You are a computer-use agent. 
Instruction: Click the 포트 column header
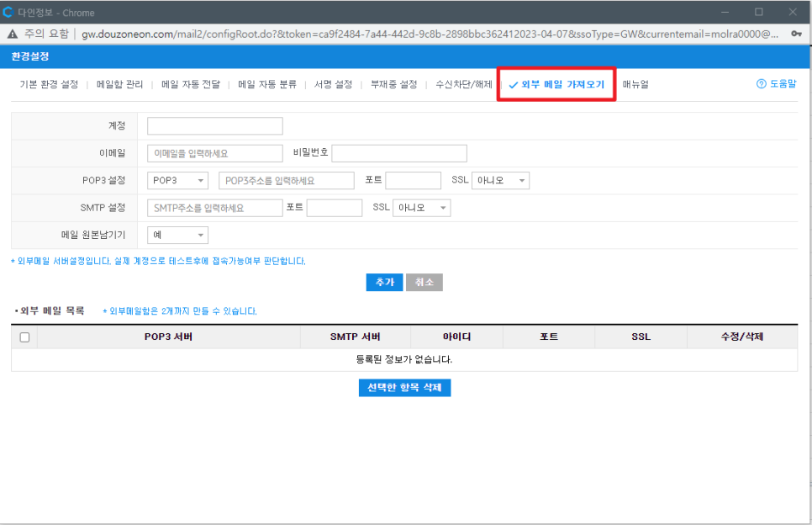(x=549, y=337)
